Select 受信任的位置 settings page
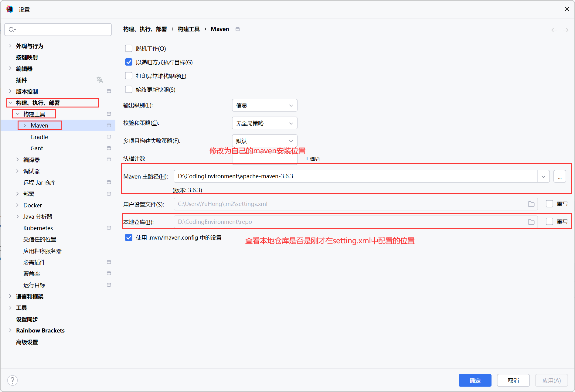The height and width of the screenshot is (392, 575). coord(40,239)
